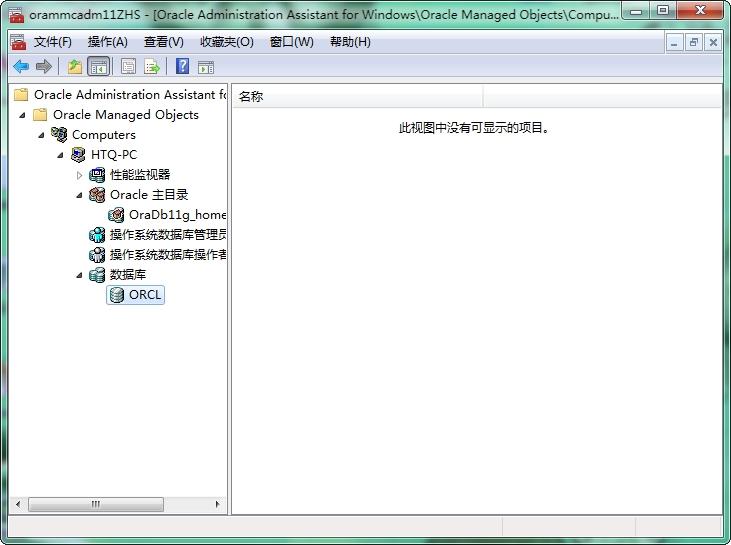731x545 pixels.
Task: Collapse the Oracle 主目录 node
Action: click(x=79, y=195)
